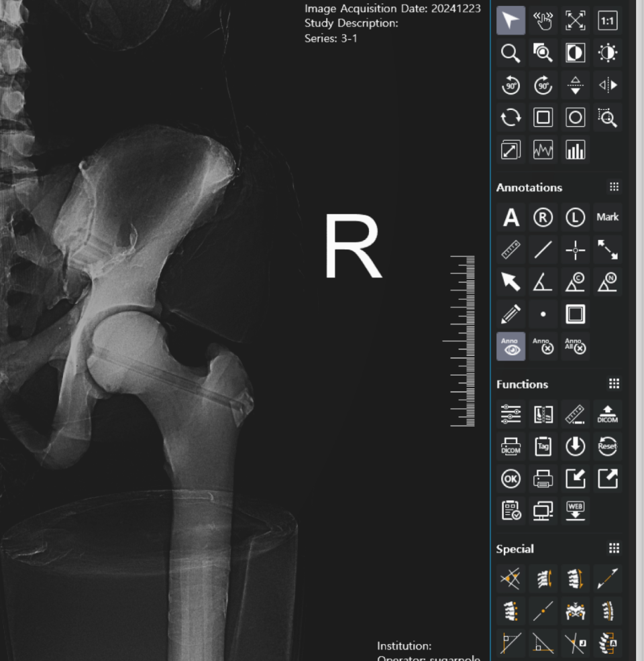Viewport: 644px width, 661px height.
Task: Select the square ROI tool in top group
Action: [543, 117]
